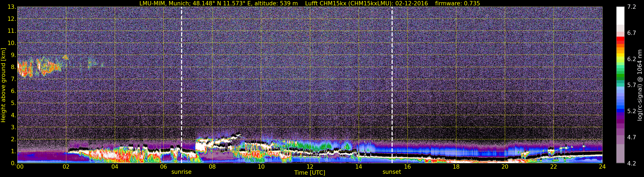This screenshot has height=177, width=644.
Task: Click the x-axis tick label 14
Action: (x=358, y=167)
